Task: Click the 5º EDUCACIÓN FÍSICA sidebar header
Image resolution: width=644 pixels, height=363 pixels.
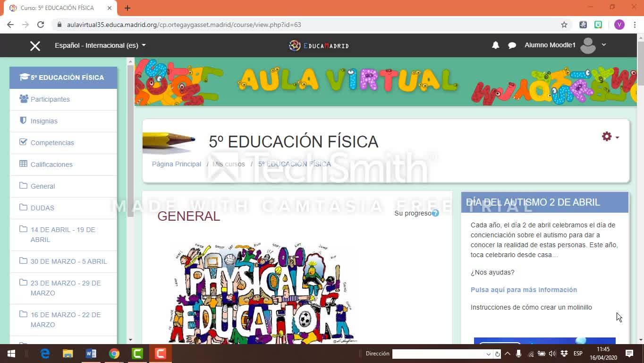Action: point(63,78)
